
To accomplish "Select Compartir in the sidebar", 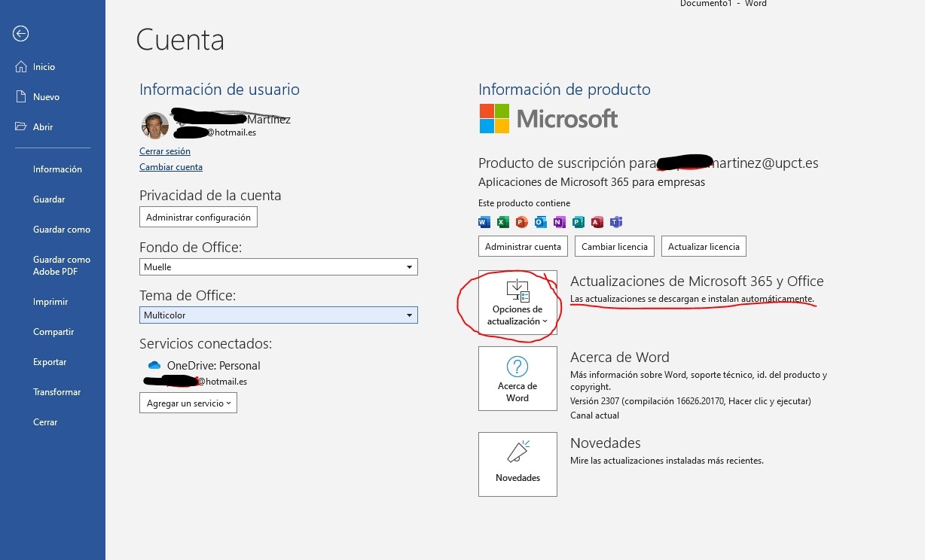I will tap(53, 332).
